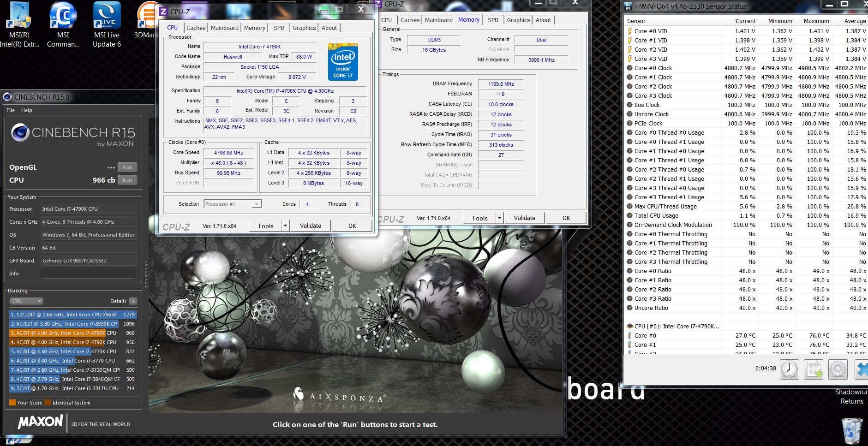Viewport: 868px width, 446px height.
Task: Select ranking row Intel Xeon CPU X5650
Action: pyautogui.click(x=73, y=315)
